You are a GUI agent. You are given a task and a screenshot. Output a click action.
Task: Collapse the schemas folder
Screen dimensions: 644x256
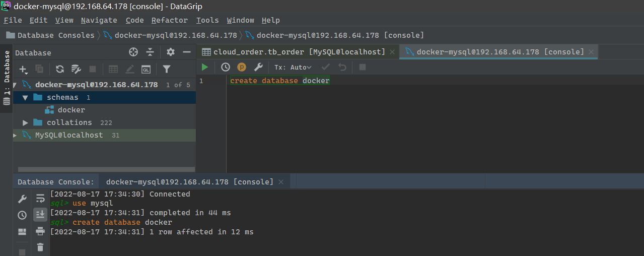pos(25,97)
